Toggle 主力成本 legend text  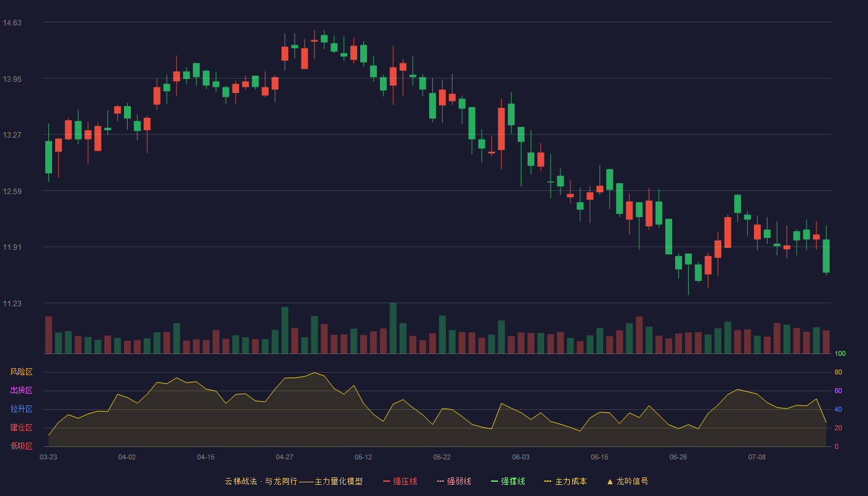point(570,481)
